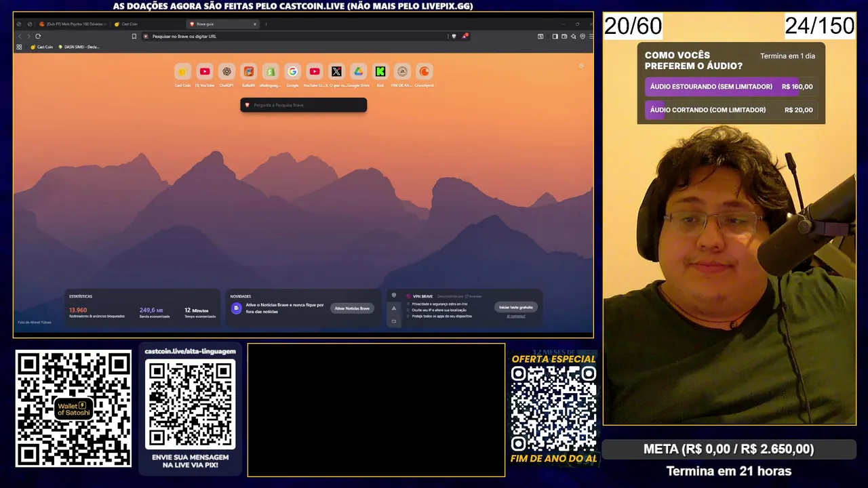Open the Brave Rewards triangle icon
The height and width of the screenshot is (488, 868).
coord(465,36)
